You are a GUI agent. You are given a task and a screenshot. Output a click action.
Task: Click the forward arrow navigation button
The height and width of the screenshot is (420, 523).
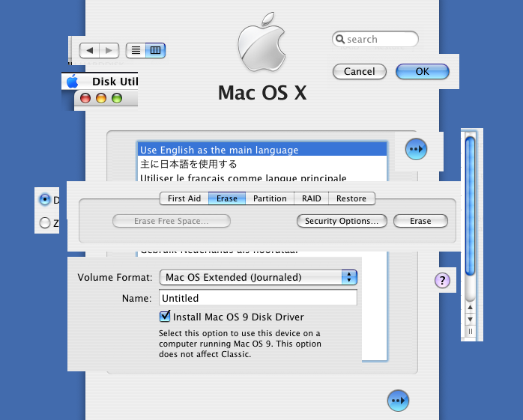109,50
